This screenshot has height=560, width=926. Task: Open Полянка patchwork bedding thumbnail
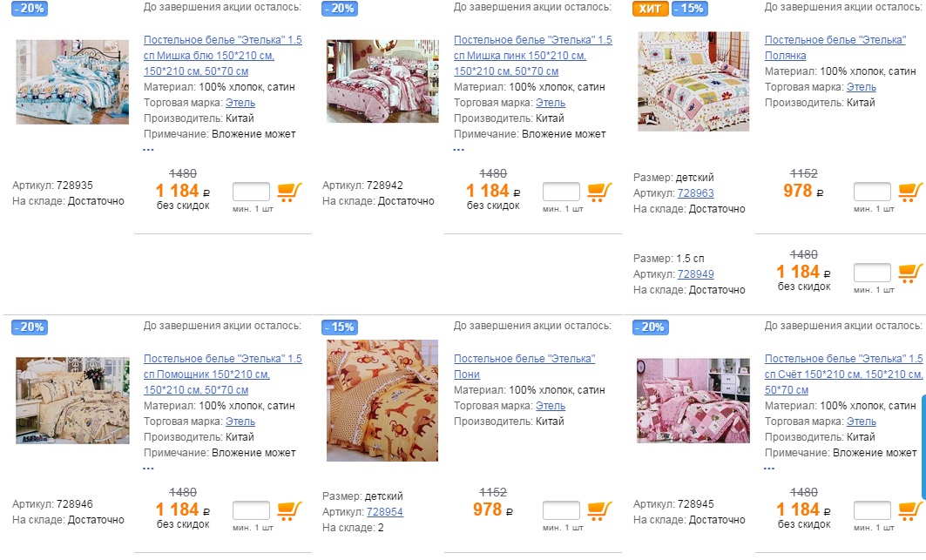pos(693,81)
